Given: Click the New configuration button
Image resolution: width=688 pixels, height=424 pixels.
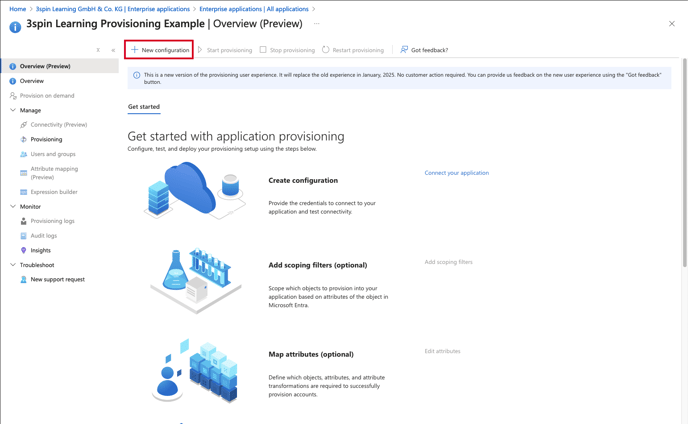Looking at the screenshot, I should [159, 50].
